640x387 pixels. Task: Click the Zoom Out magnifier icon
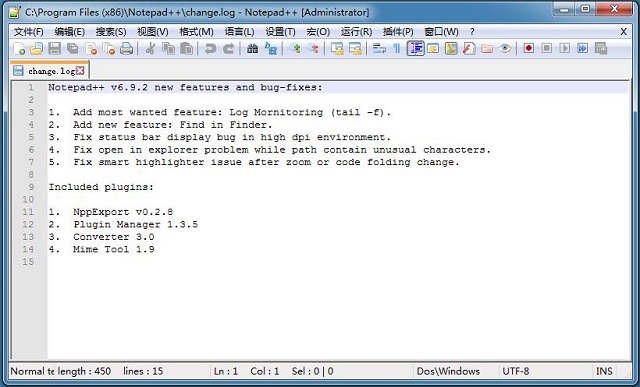(313, 49)
